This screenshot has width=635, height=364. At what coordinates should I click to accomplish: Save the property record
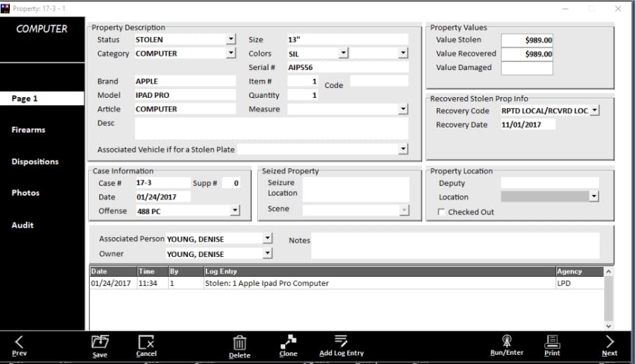coord(100,347)
